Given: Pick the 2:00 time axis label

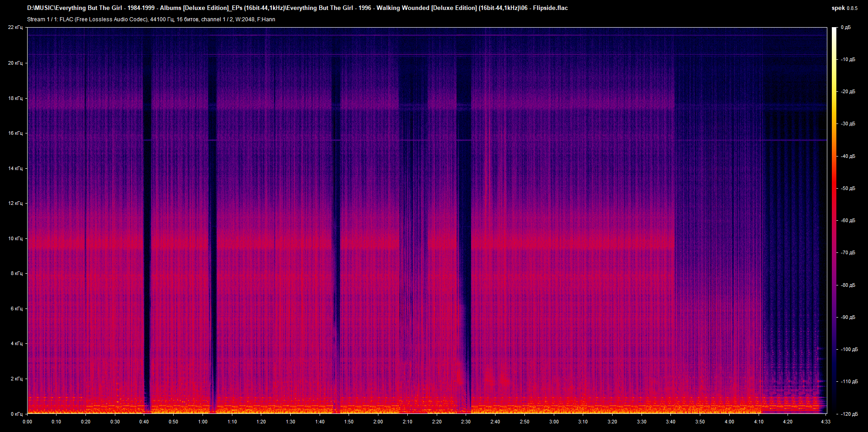Looking at the screenshot, I should pos(378,422).
